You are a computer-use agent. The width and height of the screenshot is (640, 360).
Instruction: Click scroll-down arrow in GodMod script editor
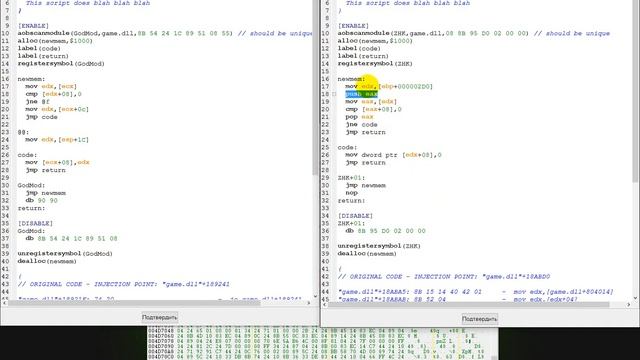(x=315, y=297)
